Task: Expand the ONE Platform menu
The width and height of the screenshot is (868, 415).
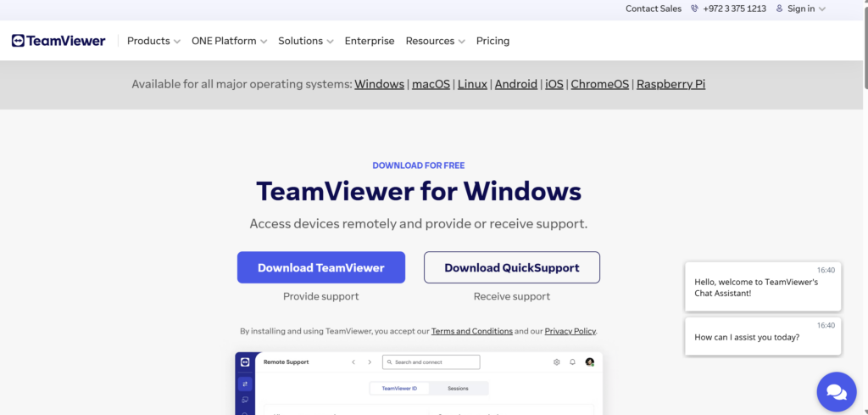Action: 229,41
